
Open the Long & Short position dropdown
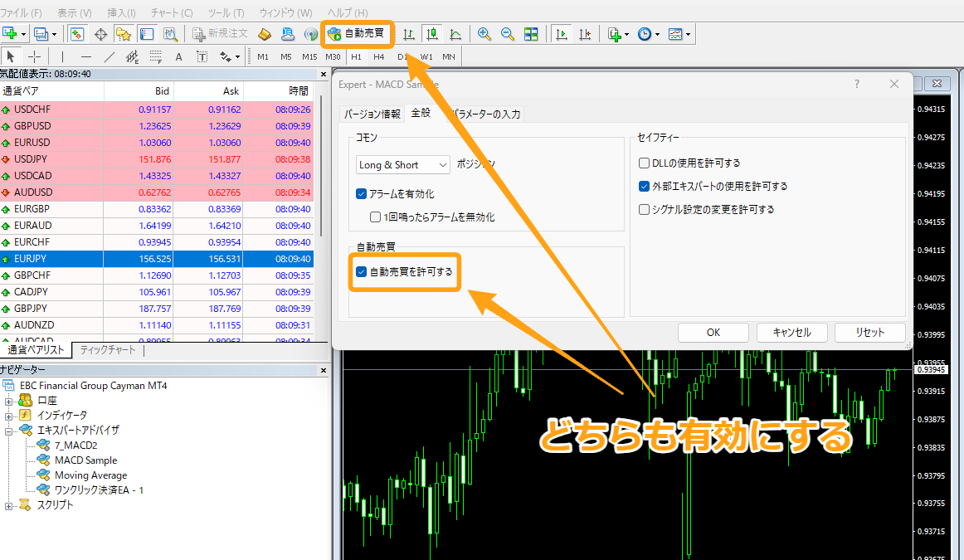click(x=402, y=165)
